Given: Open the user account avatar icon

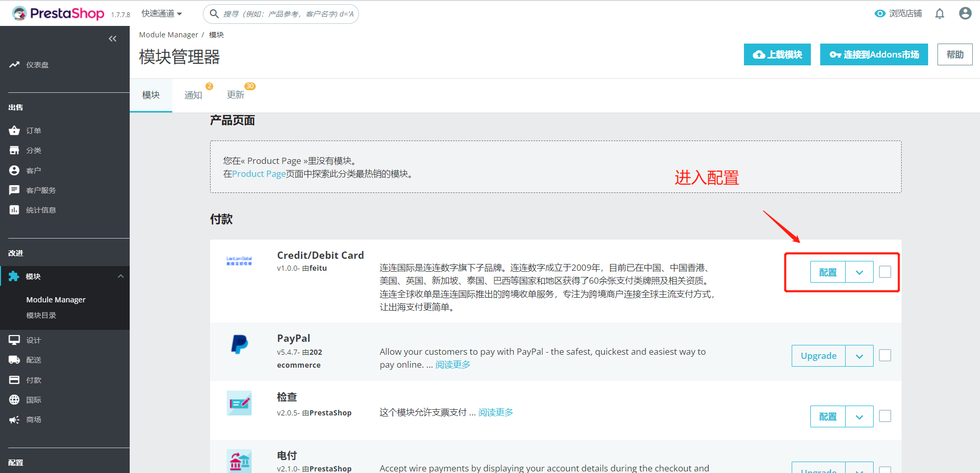Looking at the screenshot, I should (965, 13).
